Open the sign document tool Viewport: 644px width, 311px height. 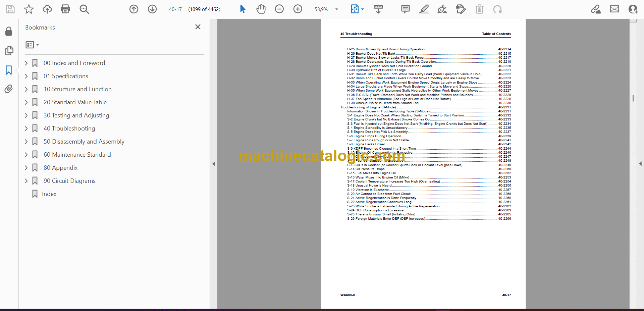[x=442, y=9]
